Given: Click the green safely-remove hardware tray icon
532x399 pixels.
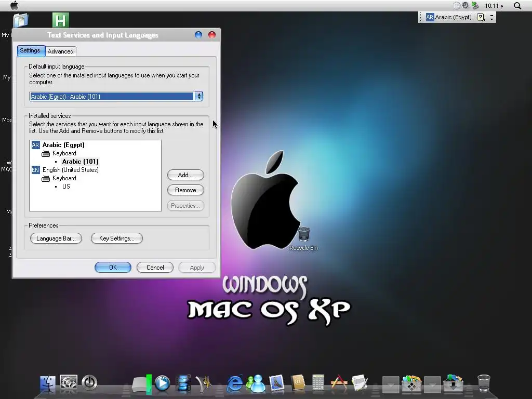Looking at the screenshot, I should click(475, 5).
